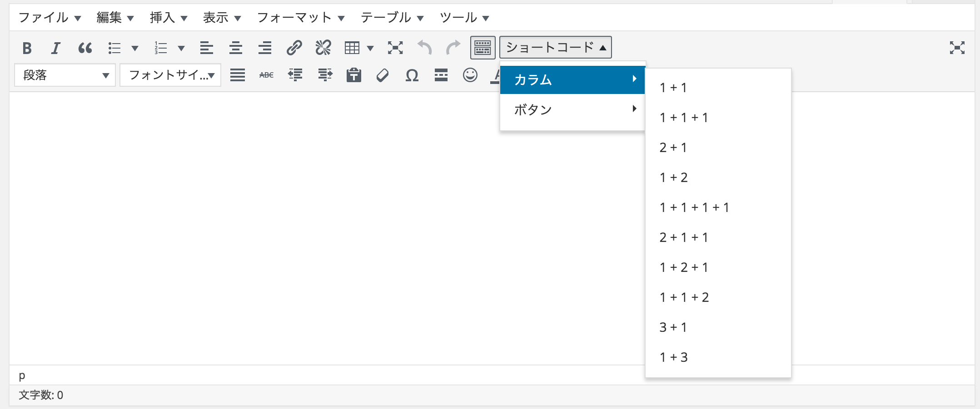Click the bulleted list icon
Screen dimensions: 980x409
tap(114, 48)
